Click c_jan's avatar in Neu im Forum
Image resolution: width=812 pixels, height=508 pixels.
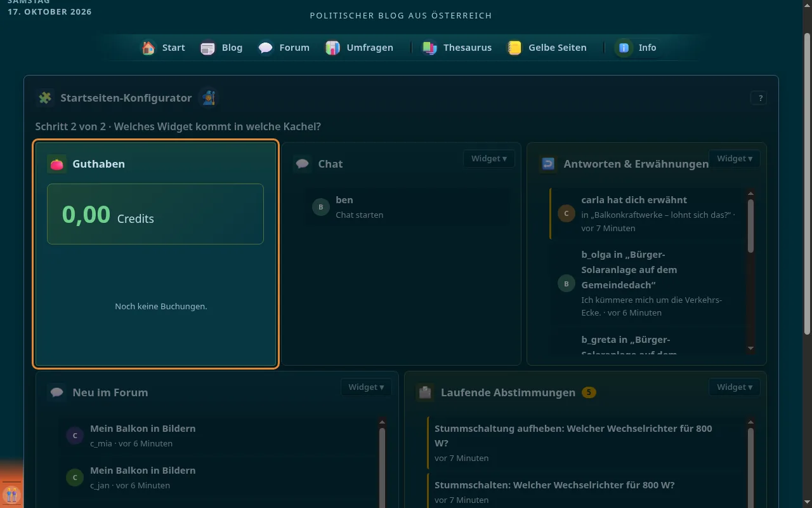[75, 478]
